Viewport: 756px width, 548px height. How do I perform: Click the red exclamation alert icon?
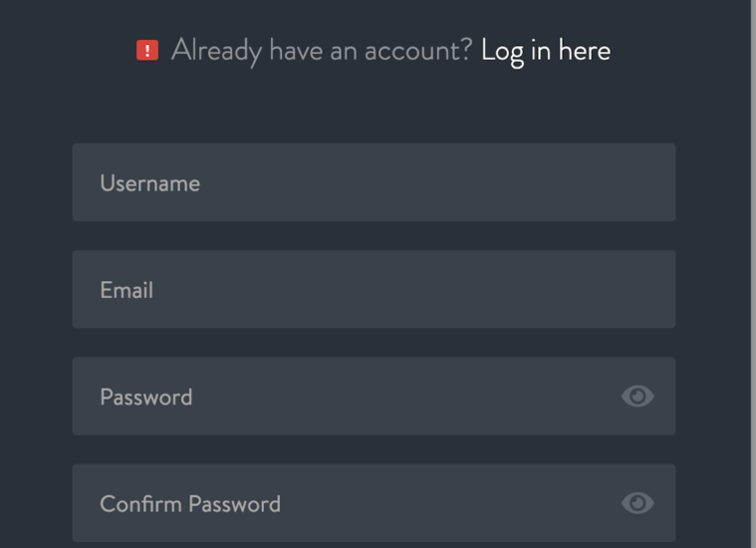click(147, 50)
